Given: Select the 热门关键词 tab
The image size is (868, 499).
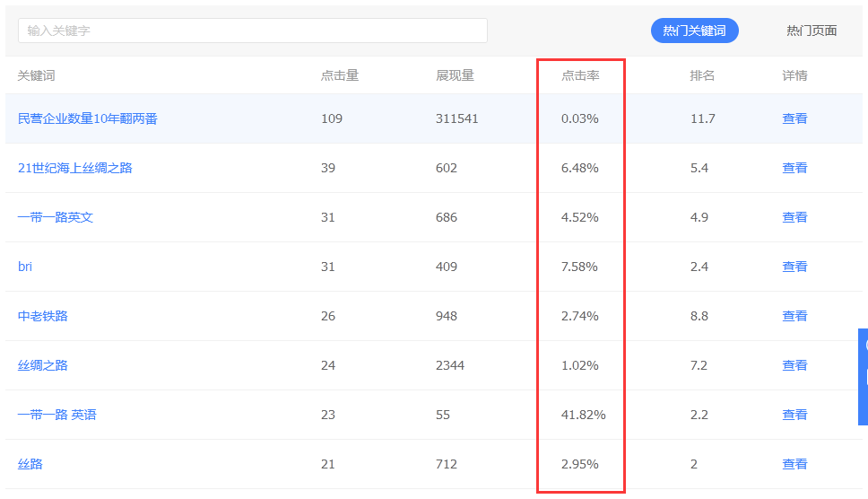Looking at the screenshot, I should coord(694,31).
